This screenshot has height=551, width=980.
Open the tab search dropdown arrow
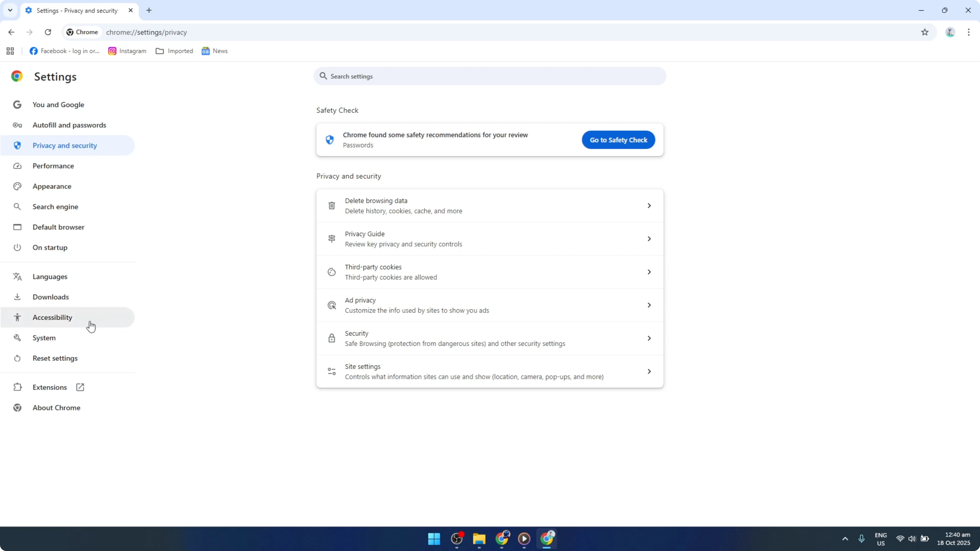tap(10, 10)
